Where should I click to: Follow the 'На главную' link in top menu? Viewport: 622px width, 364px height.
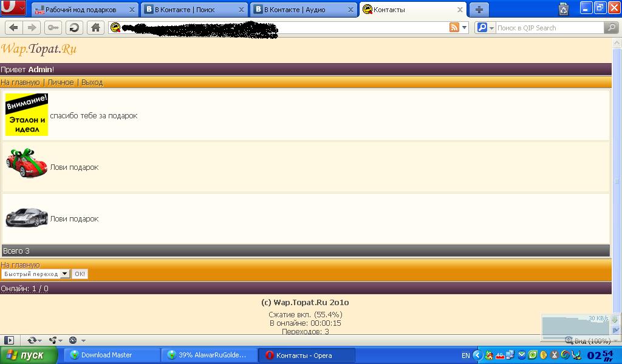tap(20, 83)
